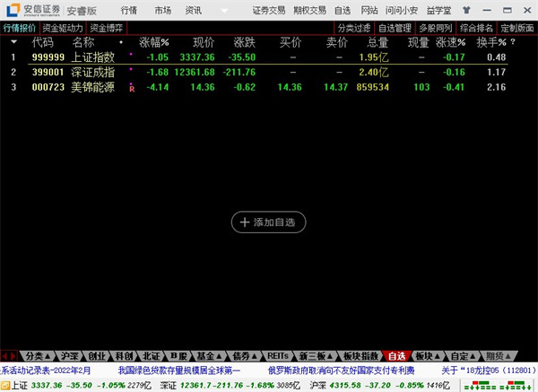Expand the 期货▲ bottom tab
Image resolution: width=538 pixels, height=392 pixels.
click(x=499, y=356)
